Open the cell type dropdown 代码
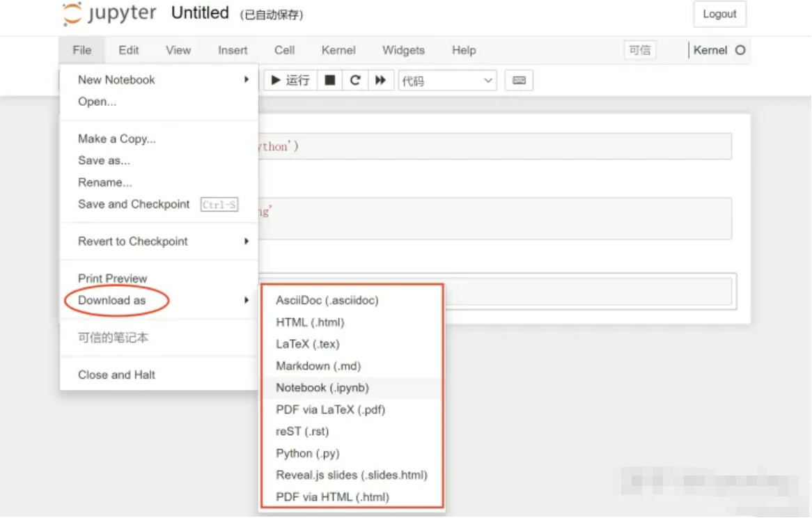812x518 pixels. click(x=447, y=81)
